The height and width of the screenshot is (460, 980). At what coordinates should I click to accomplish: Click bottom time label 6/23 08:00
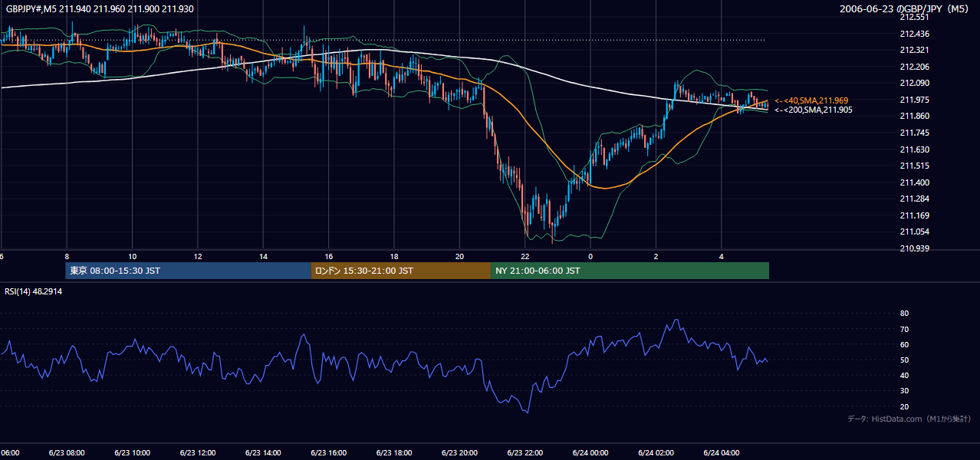coord(67,453)
